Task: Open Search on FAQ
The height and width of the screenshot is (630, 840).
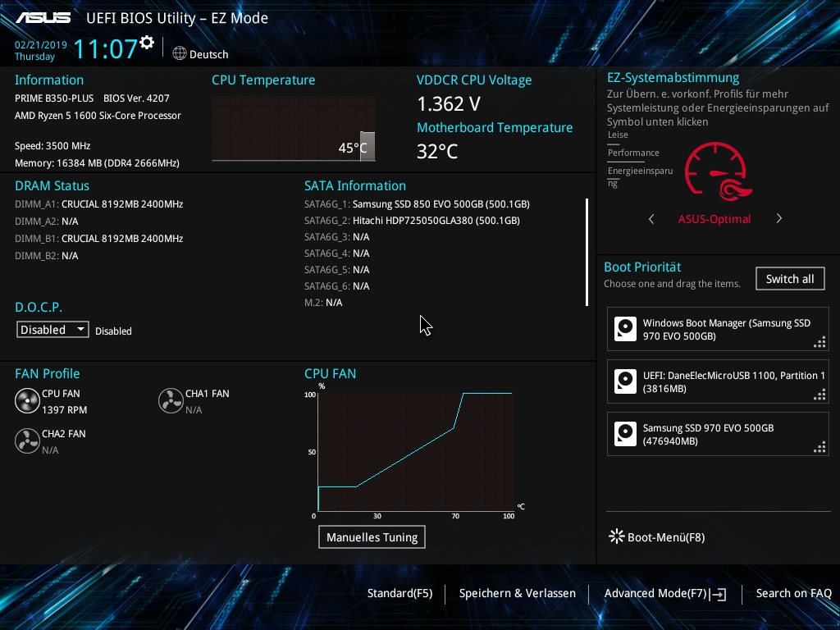Action: click(x=794, y=593)
